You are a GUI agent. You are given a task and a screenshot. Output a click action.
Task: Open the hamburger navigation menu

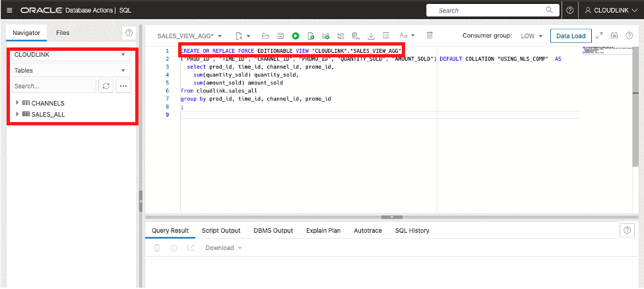[9, 11]
